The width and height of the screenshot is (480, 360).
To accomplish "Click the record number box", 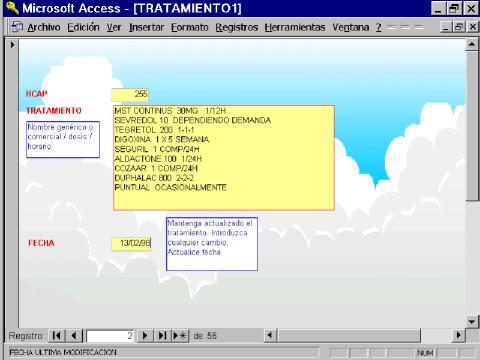I will pyautogui.click(x=110, y=336).
